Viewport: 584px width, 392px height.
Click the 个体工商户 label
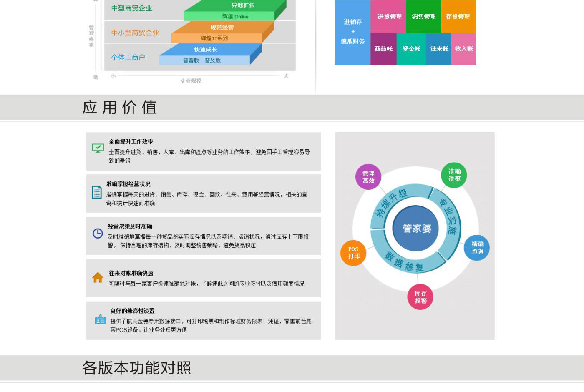128,58
